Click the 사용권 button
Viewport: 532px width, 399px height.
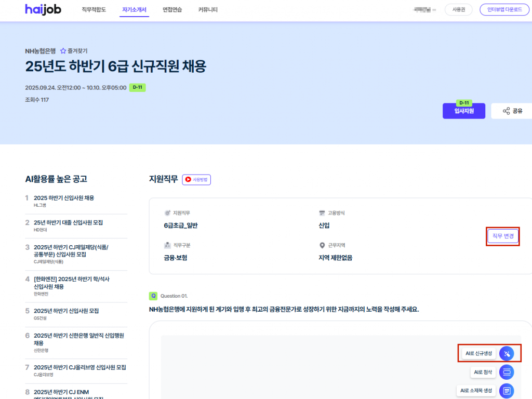tap(459, 10)
